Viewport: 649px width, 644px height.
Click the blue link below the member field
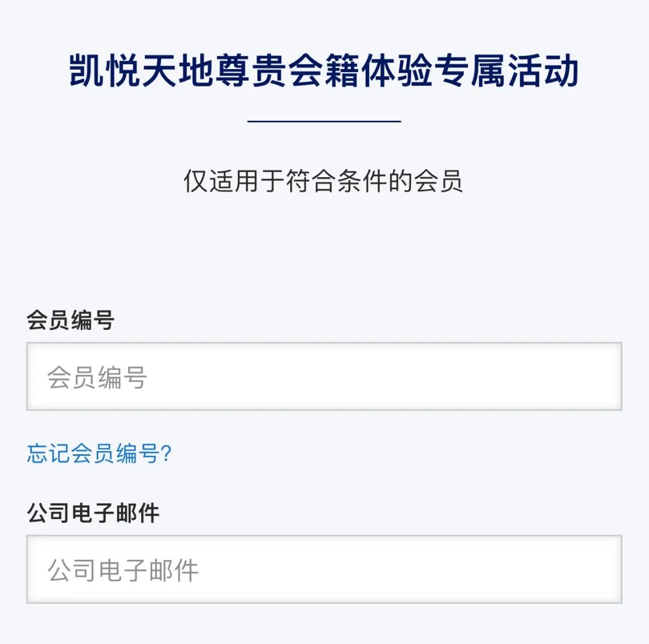(99, 454)
